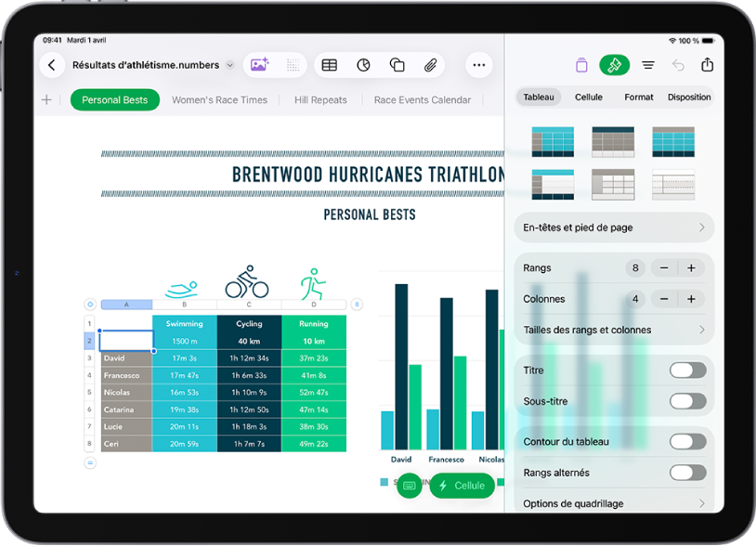This screenshot has width=756, height=546.
Task: Open the three-dots more menu
Action: (478, 65)
